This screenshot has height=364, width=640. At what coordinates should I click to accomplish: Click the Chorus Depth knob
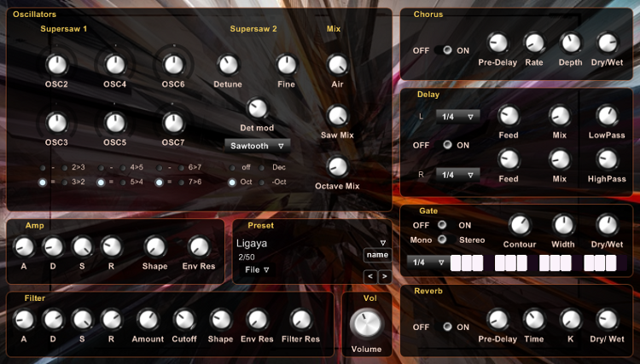point(570,43)
